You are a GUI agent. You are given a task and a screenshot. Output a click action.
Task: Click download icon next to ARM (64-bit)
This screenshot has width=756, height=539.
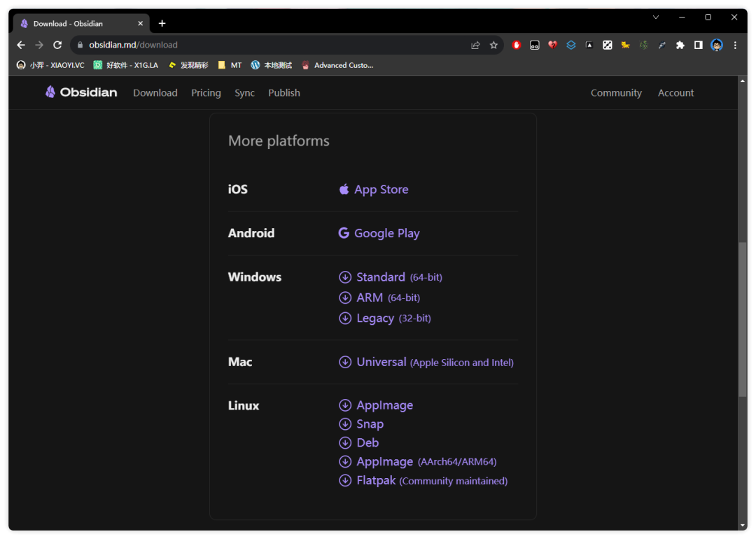pos(344,297)
